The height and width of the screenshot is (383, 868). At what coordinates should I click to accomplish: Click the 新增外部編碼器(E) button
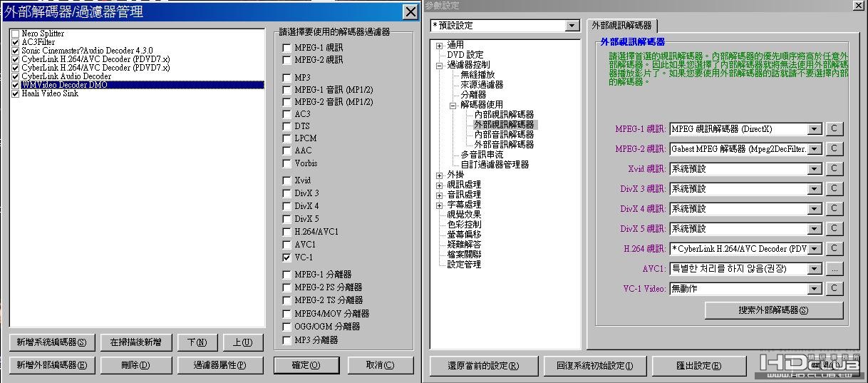point(51,365)
